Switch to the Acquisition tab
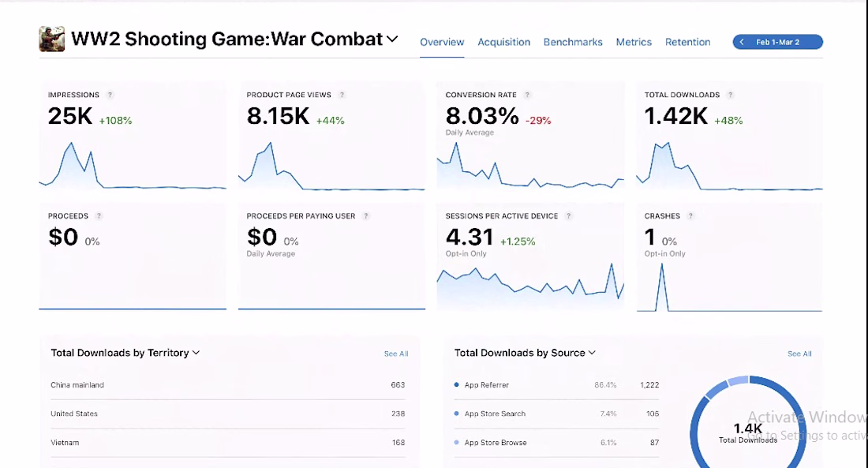868x468 pixels. pyautogui.click(x=503, y=42)
